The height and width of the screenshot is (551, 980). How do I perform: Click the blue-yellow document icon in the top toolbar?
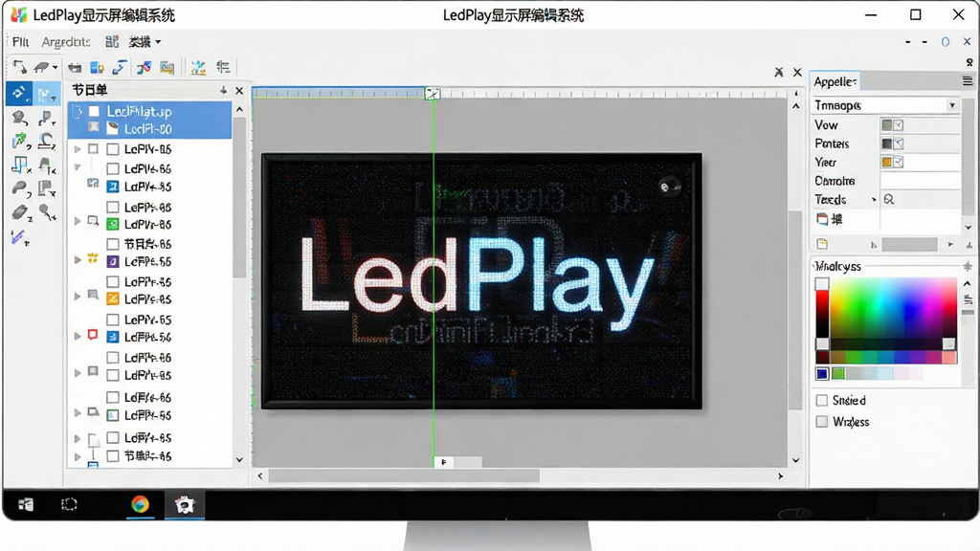[x=97, y=67]
